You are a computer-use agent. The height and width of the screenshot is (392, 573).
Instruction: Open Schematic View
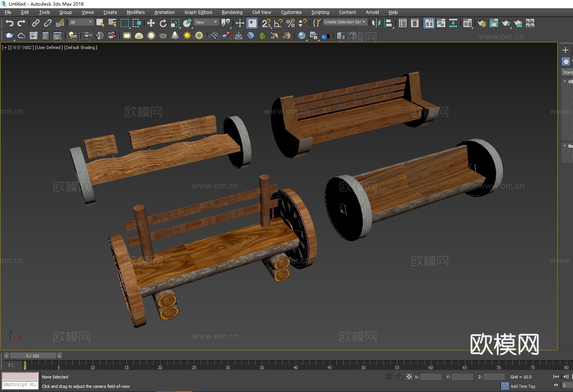tap(453, 23)
